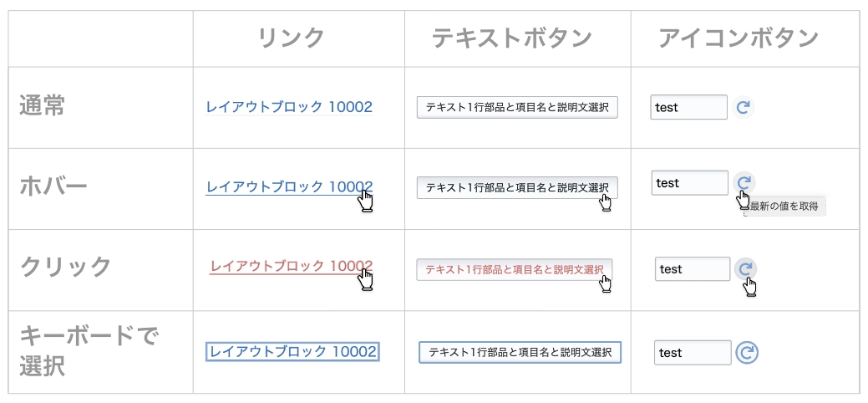This screenshot has width=868, height=403.
Task: Click the focus-outlined レイアウトブロック 10002 link
Action: coord(292,351)
